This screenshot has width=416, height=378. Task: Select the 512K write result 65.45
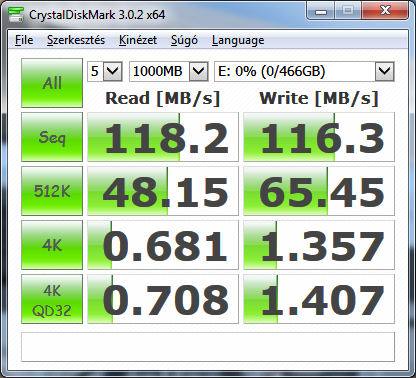coord(319,191)
